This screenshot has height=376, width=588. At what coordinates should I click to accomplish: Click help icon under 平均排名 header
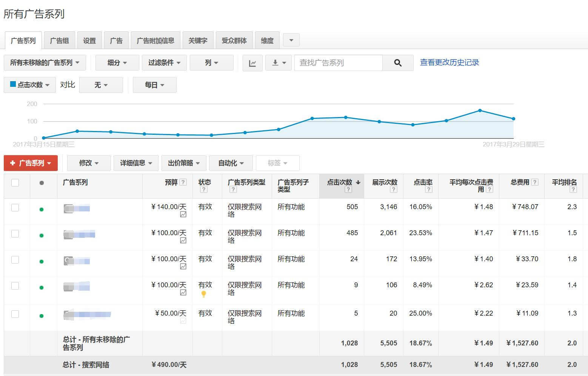tap(573, 190)
